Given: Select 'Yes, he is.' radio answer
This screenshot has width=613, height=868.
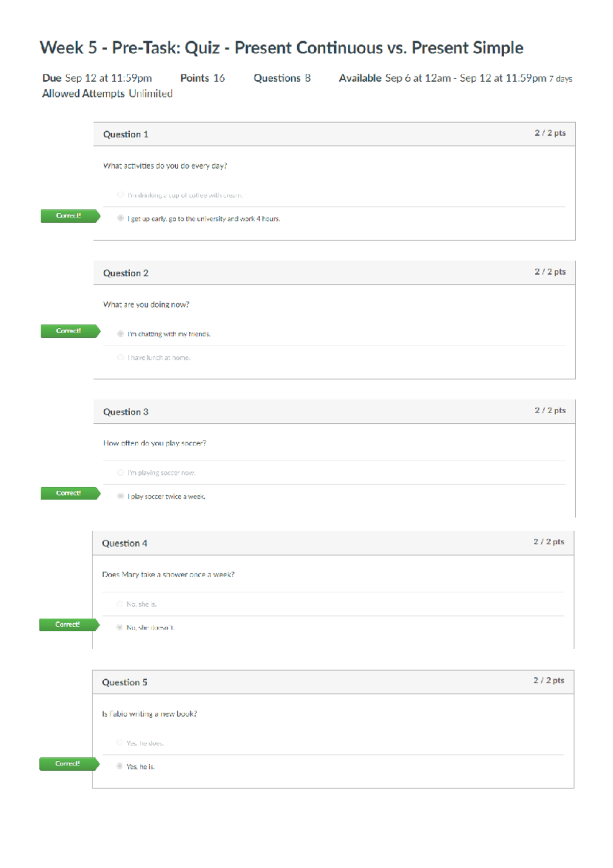Looking at the screenshot, I should coord(120,766).
